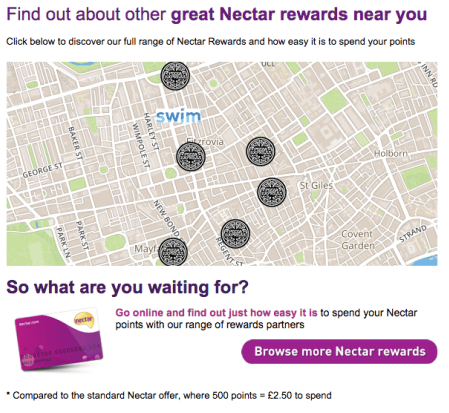Click the Covent Garden label on map
Image resolution: width=449 pixels, height=413 pixels.
[x=358, y=240]
